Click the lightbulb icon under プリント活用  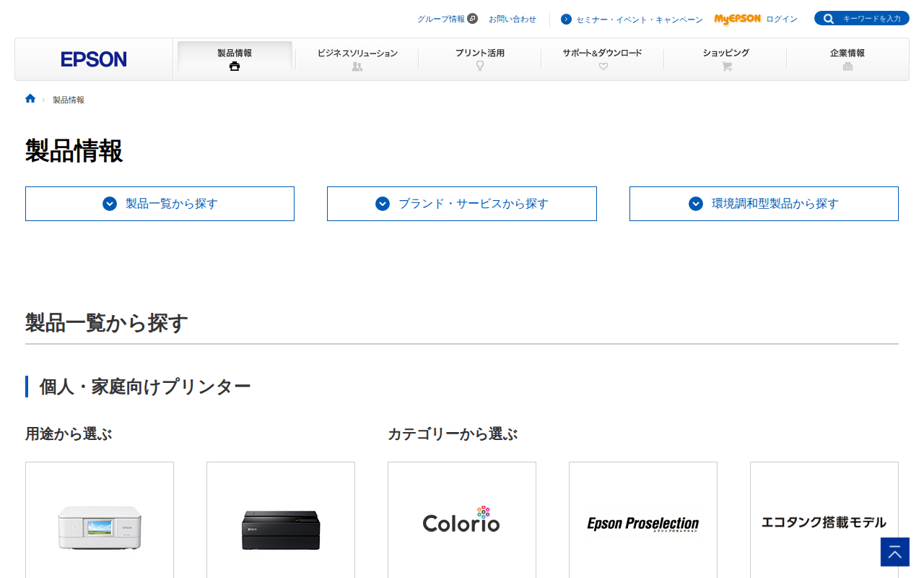(480, 66)
